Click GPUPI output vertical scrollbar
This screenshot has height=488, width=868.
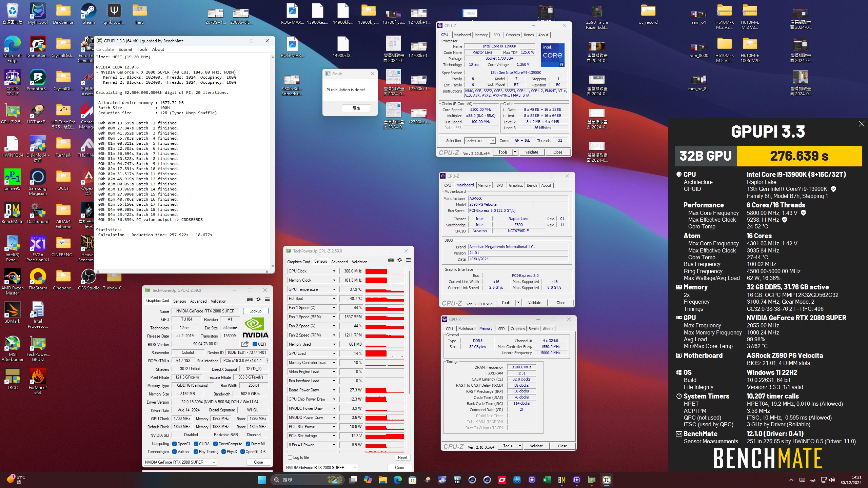point(273,162)
